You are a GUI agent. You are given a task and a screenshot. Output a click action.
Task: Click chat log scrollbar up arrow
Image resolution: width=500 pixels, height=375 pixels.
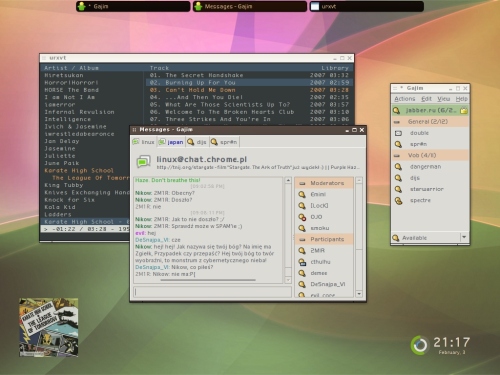point(288,180)
